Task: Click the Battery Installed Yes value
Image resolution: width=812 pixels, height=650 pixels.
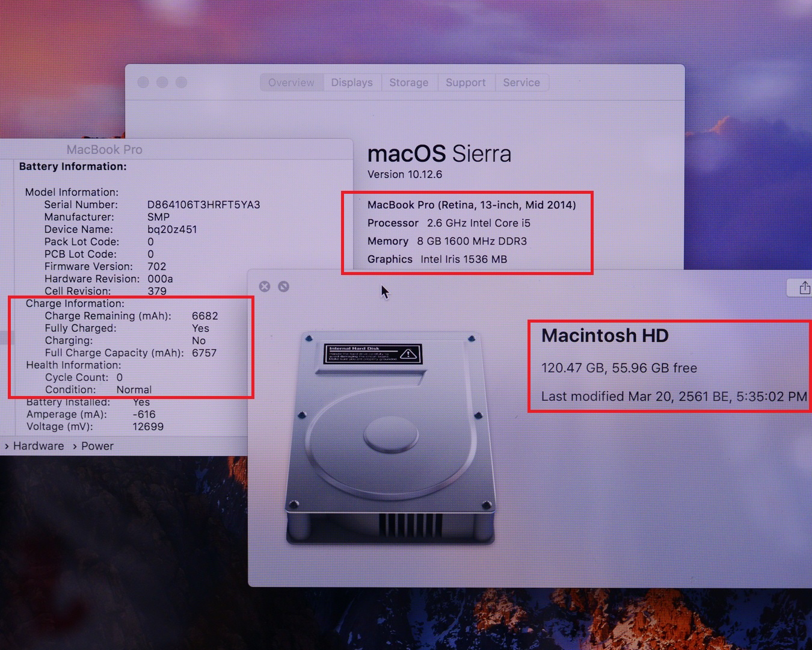Action: pyautogui.click(x=141, y=402)
